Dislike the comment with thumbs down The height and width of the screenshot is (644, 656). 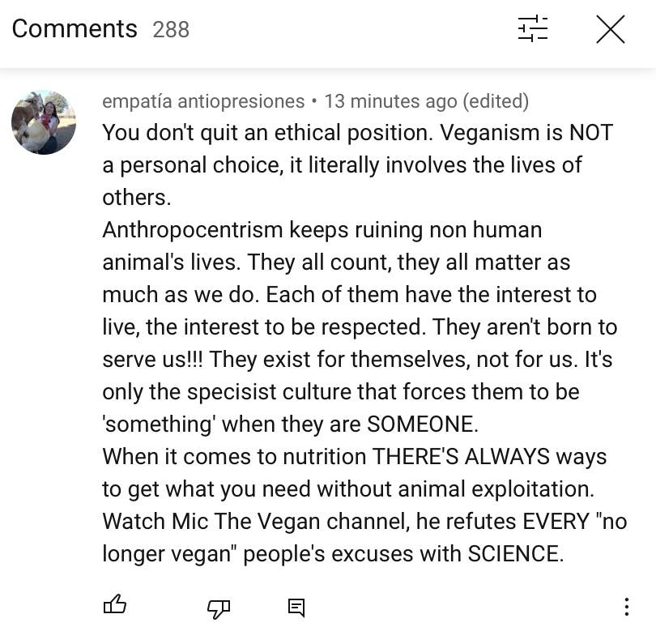219,608
